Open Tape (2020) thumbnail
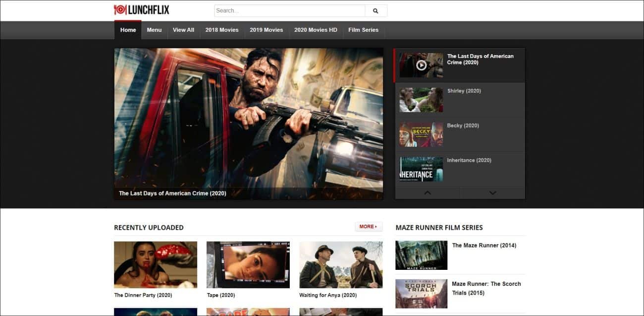 248,265
